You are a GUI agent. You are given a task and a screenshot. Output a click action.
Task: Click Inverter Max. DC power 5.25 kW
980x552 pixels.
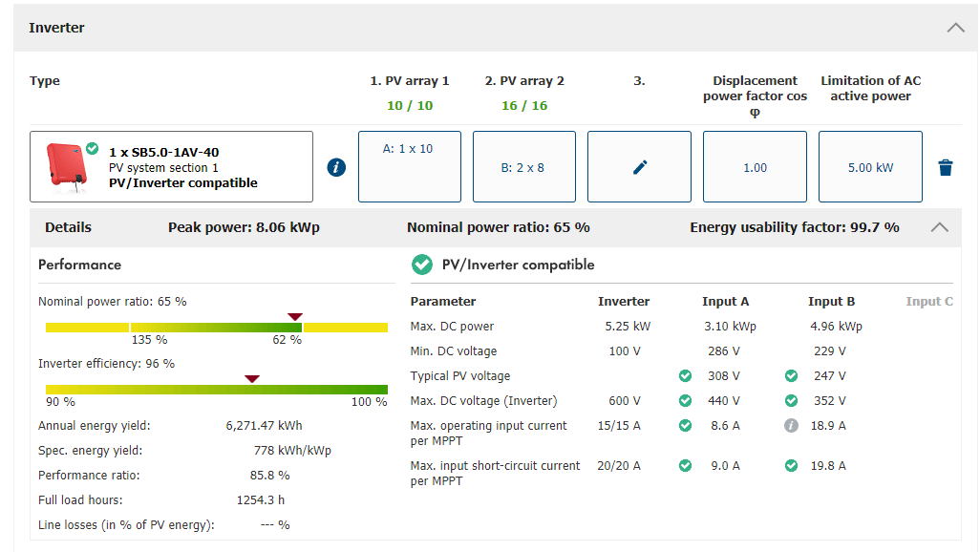click(628, 327)
